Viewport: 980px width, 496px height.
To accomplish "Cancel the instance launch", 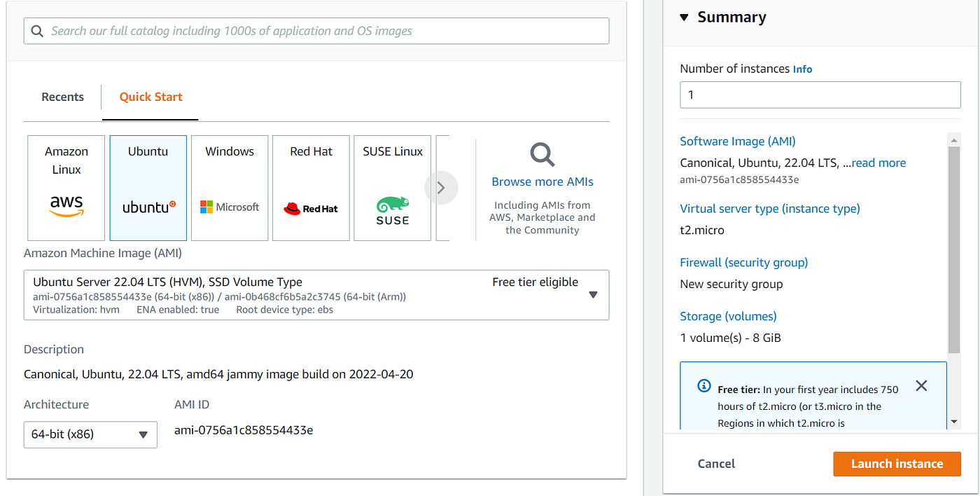I will pyautogui.click(x=715, y=463).
